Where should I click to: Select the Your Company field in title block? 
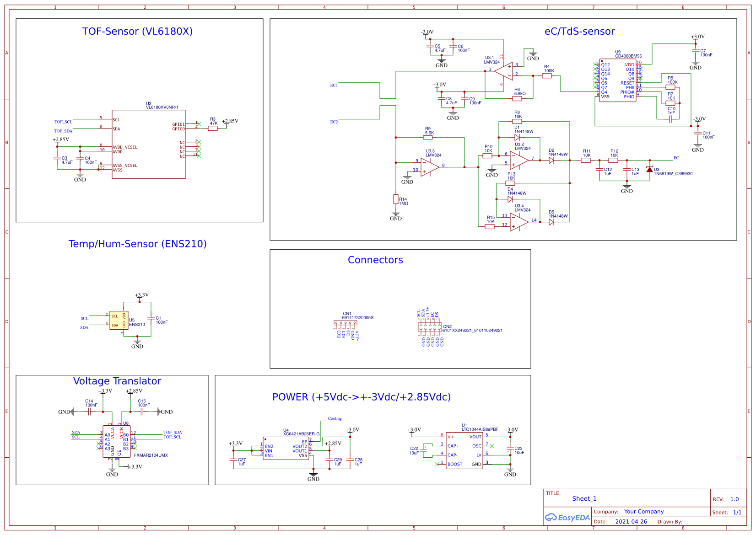[644, 512]
